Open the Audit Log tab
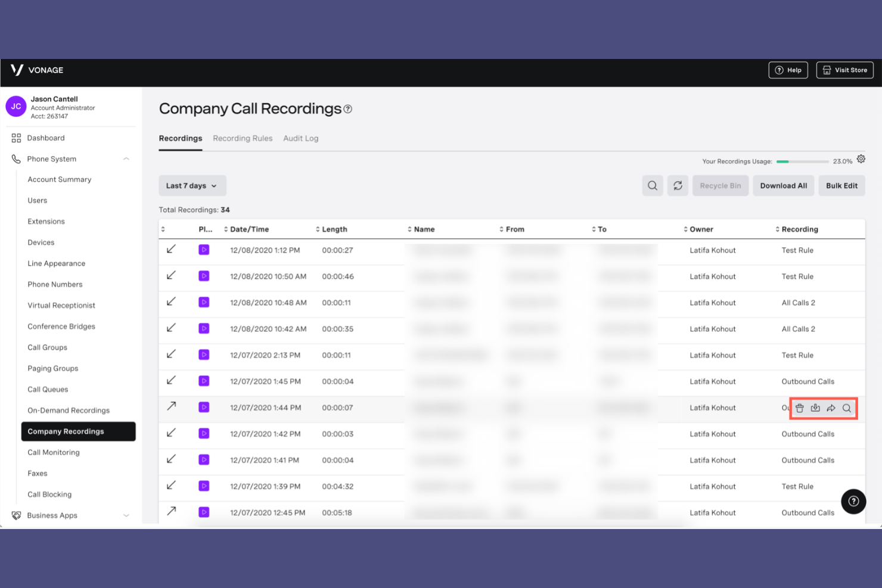The image size is (882, 588). [300, 138]
